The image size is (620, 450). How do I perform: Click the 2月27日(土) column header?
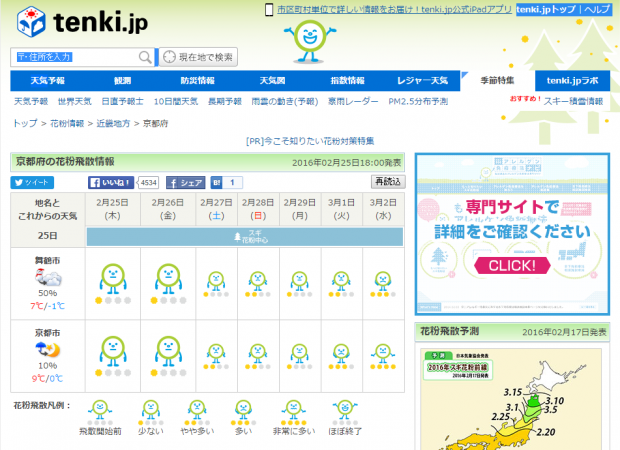[216, 209]
